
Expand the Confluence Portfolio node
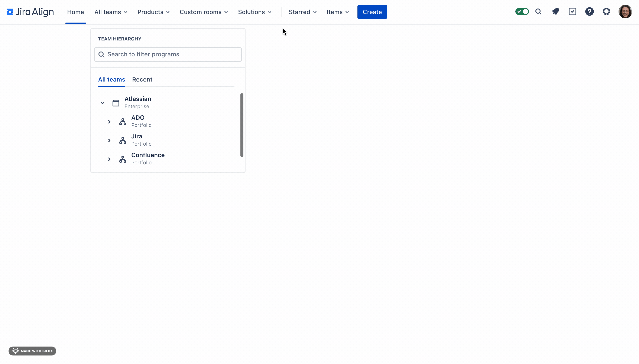click(x=109, y=159)
